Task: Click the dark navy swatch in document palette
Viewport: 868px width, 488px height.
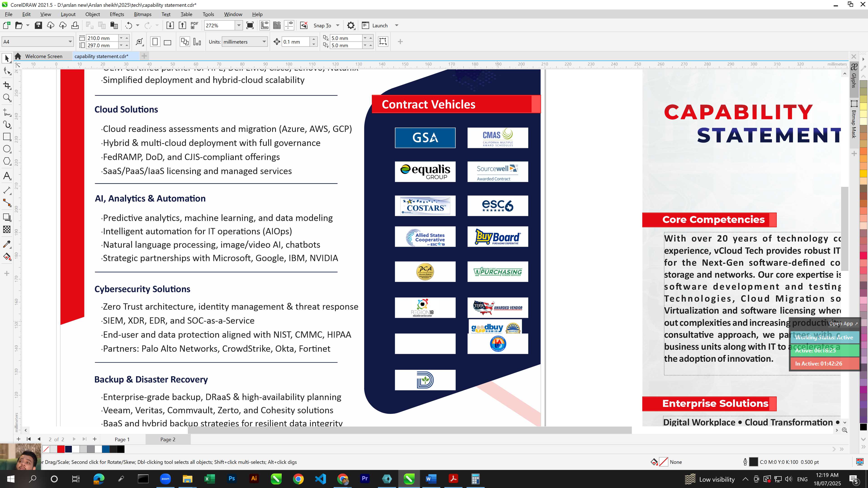Action: tap(68, 449)
